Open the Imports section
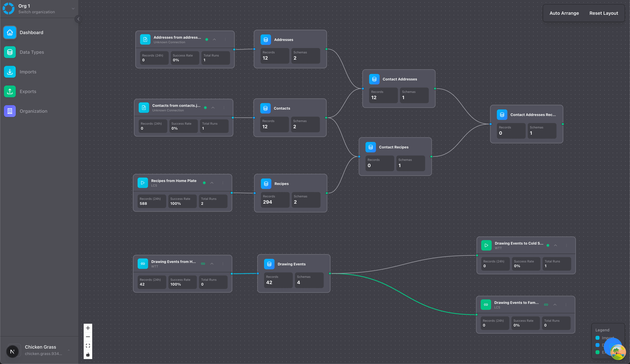The height and width of the screenshot is (364, 630). tap(28, 72)
